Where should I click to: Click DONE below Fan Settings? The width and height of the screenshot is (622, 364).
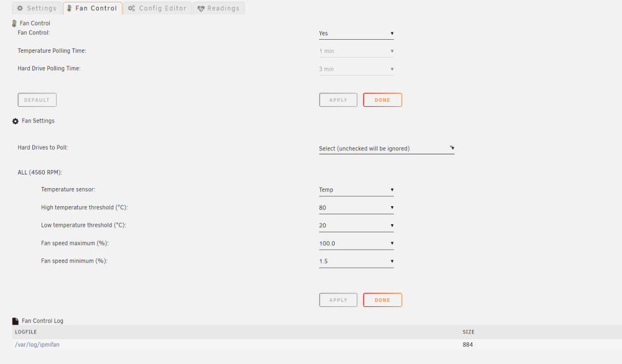tap(383, 300)
